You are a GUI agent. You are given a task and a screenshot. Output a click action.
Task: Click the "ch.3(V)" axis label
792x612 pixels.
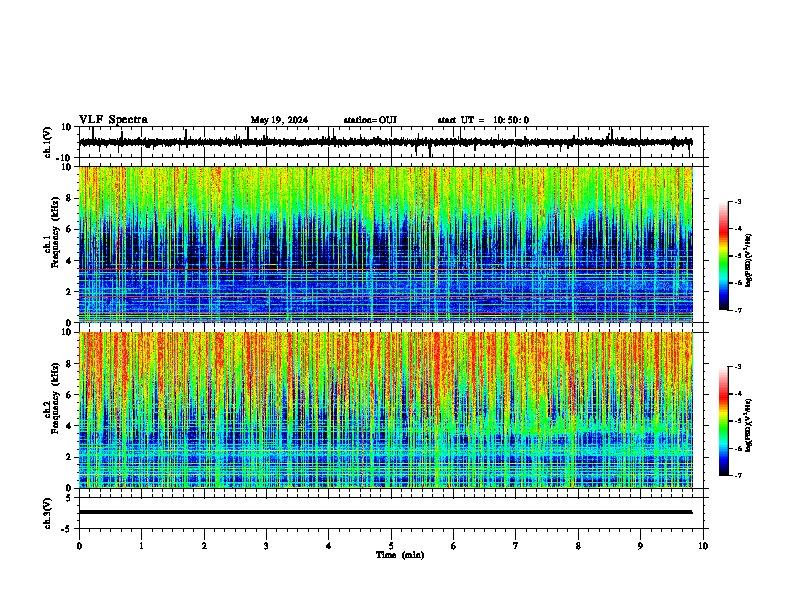pos(48,513)
